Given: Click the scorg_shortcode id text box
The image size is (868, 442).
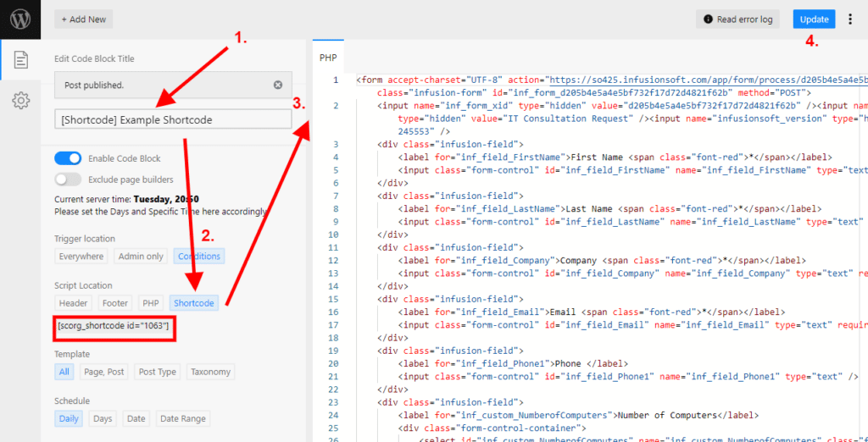Looking at the screenshot, I should coord(114,327).
